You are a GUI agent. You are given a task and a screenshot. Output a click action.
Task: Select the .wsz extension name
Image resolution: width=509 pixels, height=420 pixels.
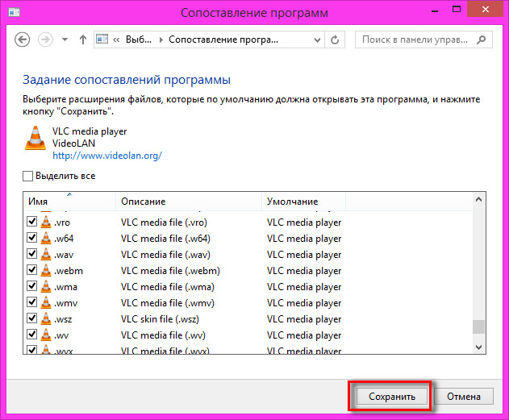click(x=63, y=319)
